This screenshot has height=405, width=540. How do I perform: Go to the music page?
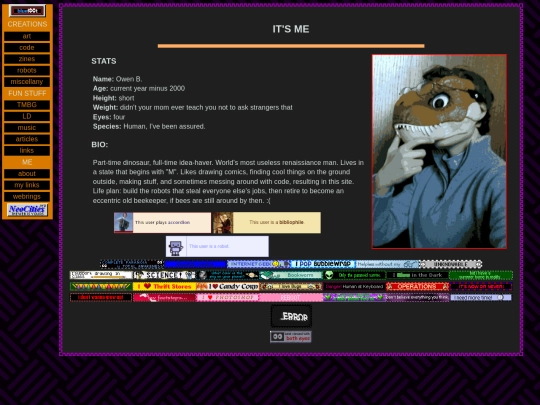(x=27, y=128)
